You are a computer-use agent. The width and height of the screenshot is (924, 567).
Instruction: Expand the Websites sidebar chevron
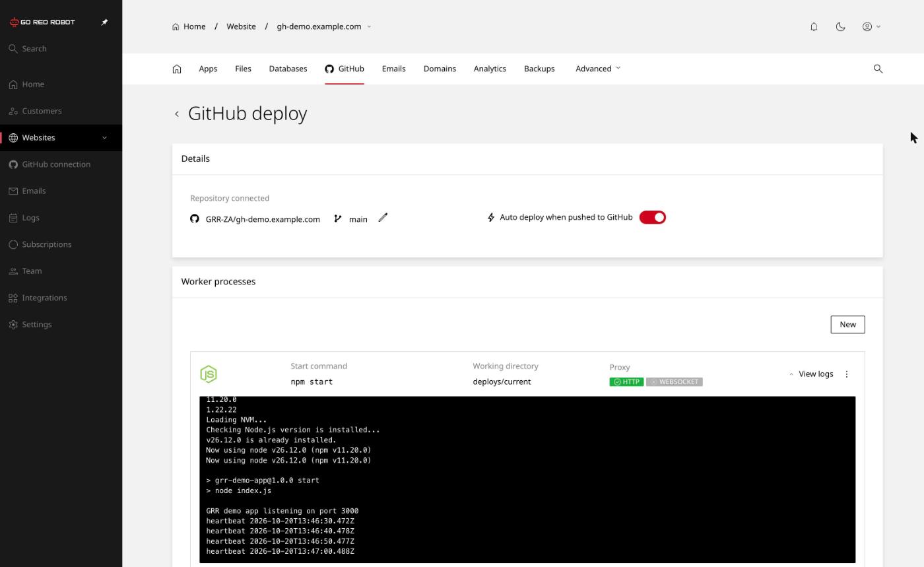104,137
